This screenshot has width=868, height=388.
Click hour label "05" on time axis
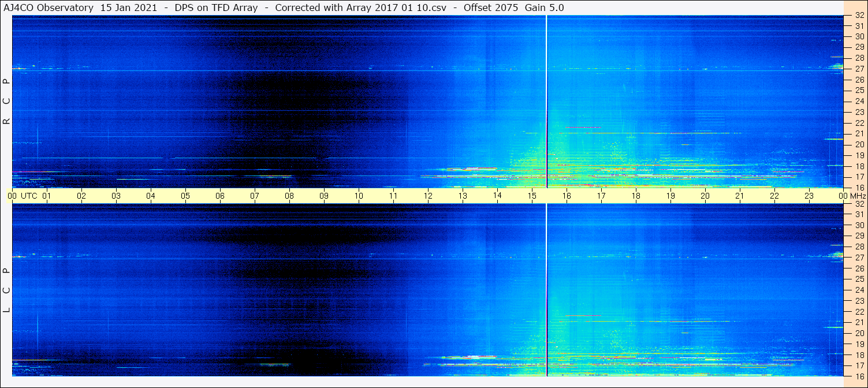pos(185,196)
